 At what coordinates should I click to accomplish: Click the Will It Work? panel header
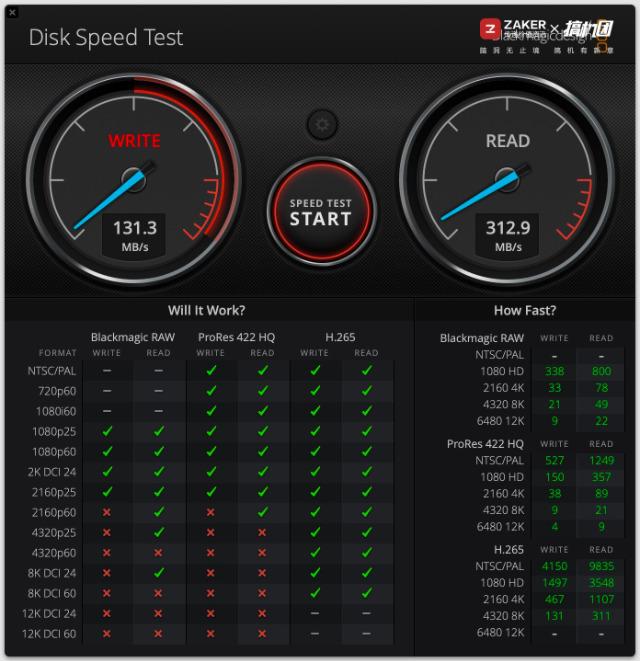pyautogui.click(x=207, y=311)
